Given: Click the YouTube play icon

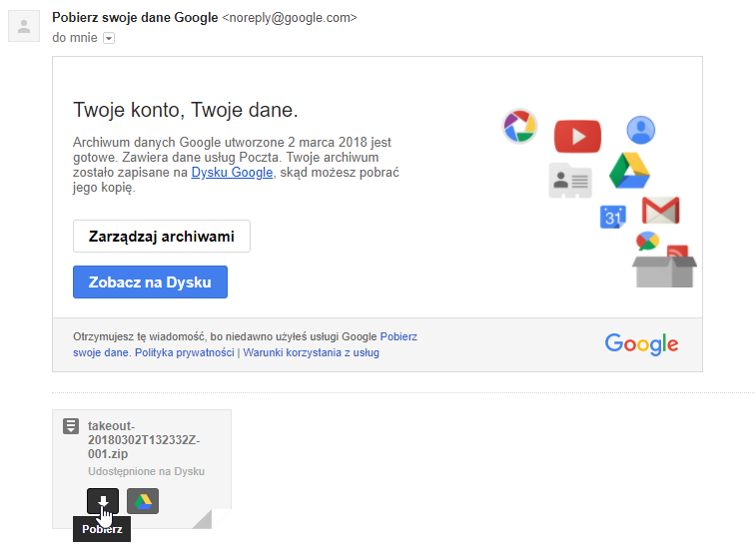Looking at the screenshot, I should coord(577,137).
